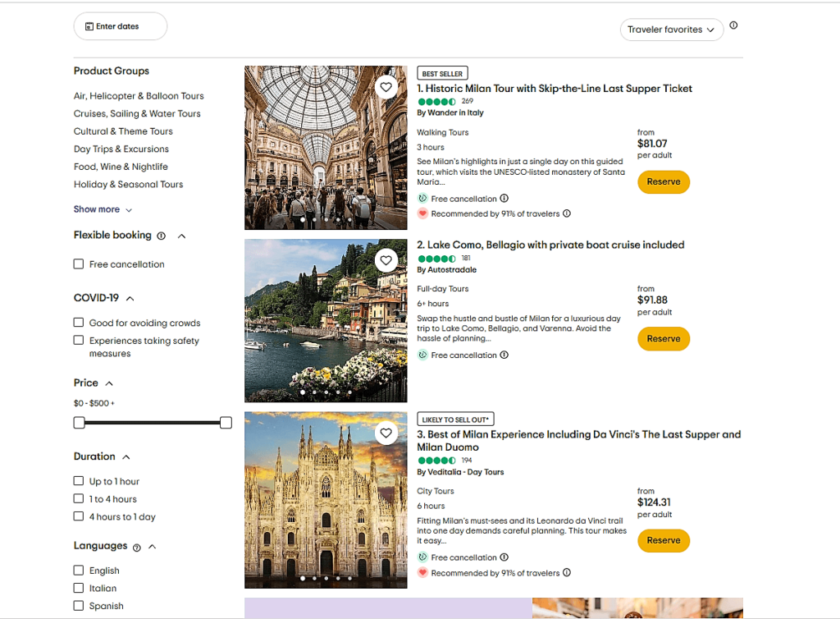The height and width of the screenshot is (619, 840).
Task: Open the Traveler favorites sort dropdown
Action: click(x=671, y=30)
